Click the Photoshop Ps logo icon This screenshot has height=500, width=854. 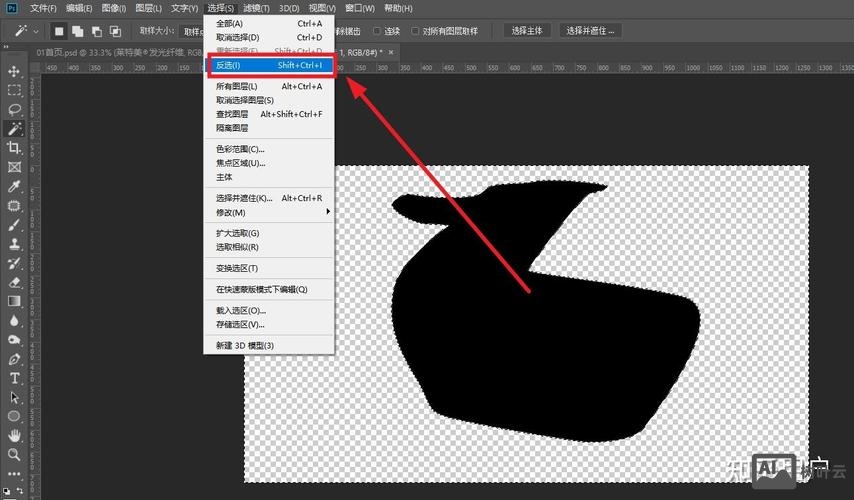(10, 8)
